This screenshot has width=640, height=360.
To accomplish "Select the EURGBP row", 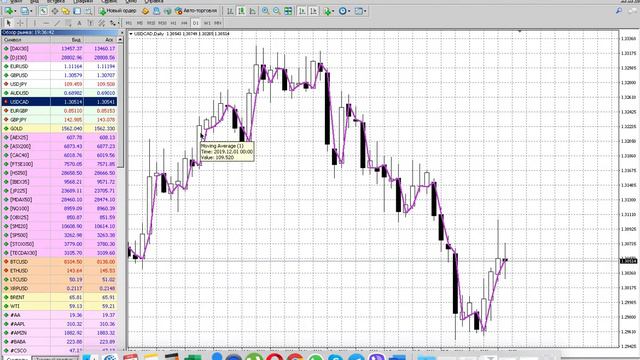I will tap(59, 111).
